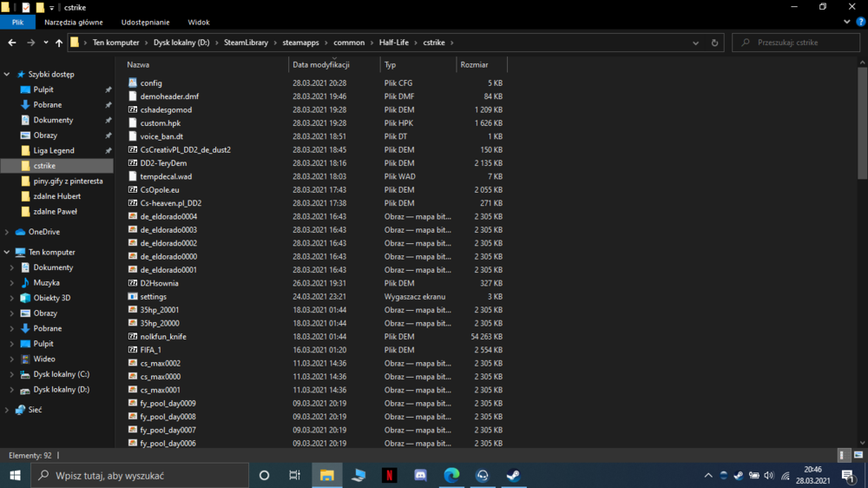Open the Help question mark icon

coord(860,23)
